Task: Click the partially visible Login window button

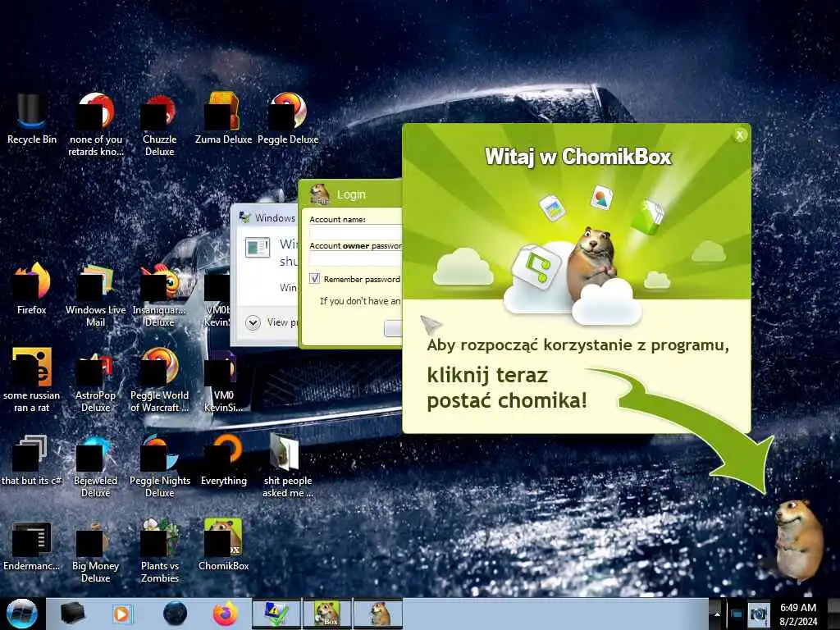Action: pyautogui.click(x=393, y=328)
